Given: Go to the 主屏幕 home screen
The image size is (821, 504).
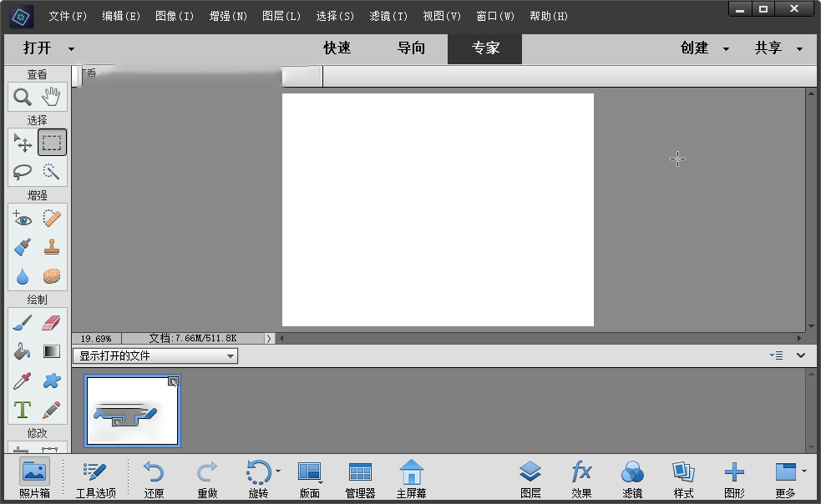Looking at the screenshot, I should [x=412, y=478].
